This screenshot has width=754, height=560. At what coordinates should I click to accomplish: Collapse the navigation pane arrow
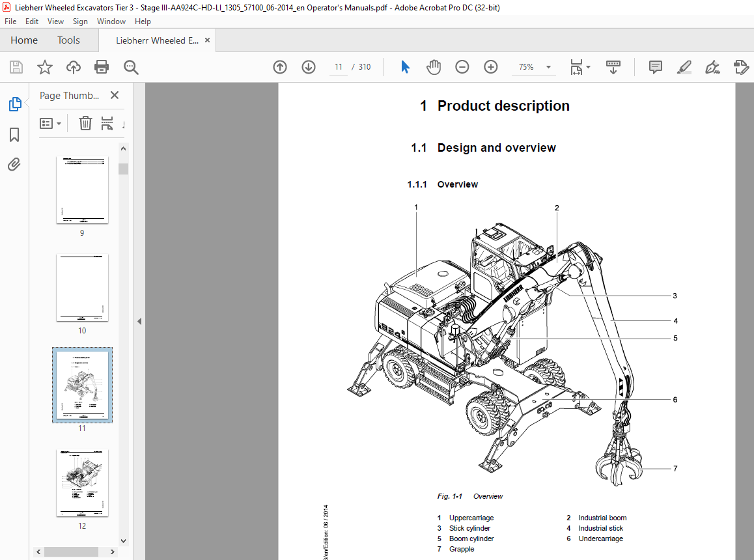point(139,322)
